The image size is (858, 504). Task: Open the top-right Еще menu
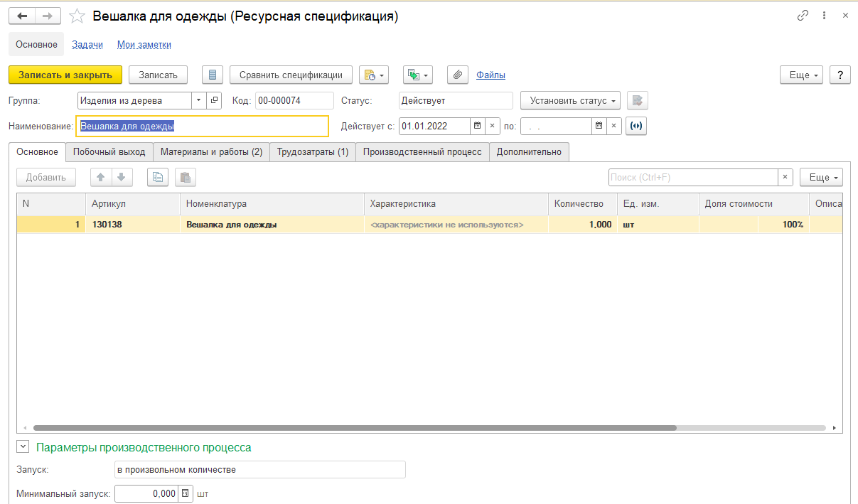click(801, 75)
